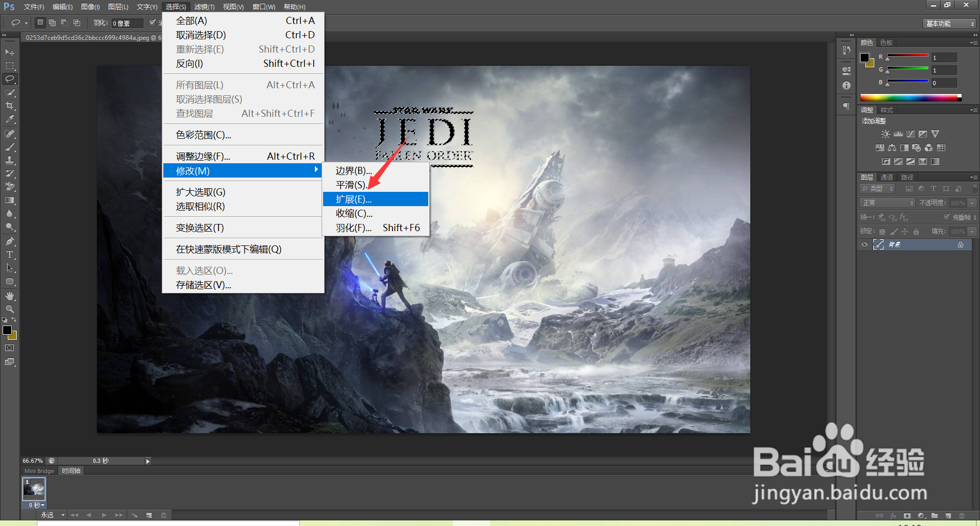Open the 滤镜(T) menu
The width and height of the screenshot is (980, 526).
tap(204, 7)
